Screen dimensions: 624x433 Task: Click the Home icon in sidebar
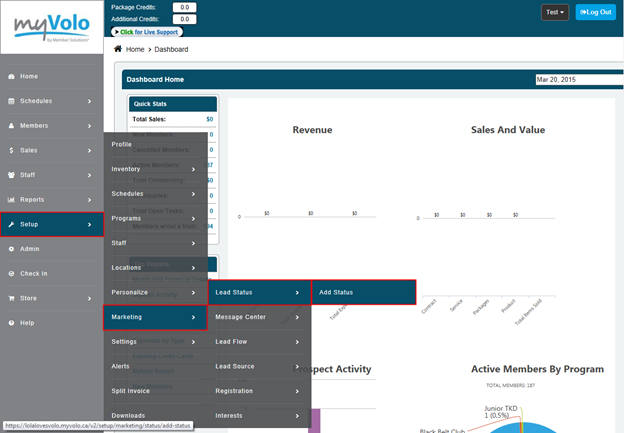click(11, 76)
